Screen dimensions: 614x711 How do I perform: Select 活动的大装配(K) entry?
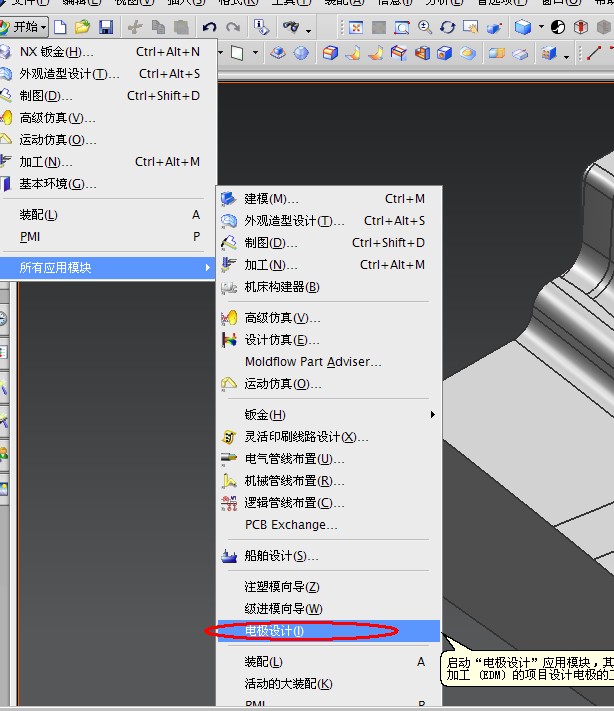(329, 683)
